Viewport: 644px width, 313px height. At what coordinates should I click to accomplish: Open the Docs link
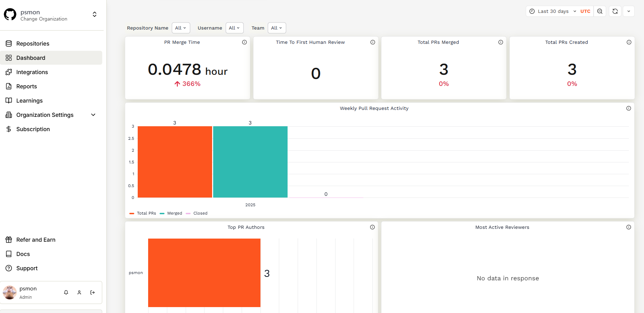[x=23, y=254]
